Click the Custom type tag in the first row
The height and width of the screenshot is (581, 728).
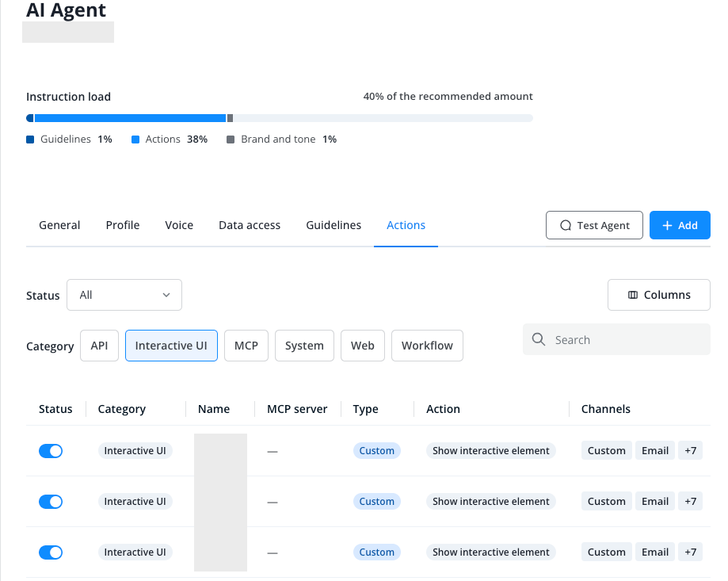[x=376, y=450]
